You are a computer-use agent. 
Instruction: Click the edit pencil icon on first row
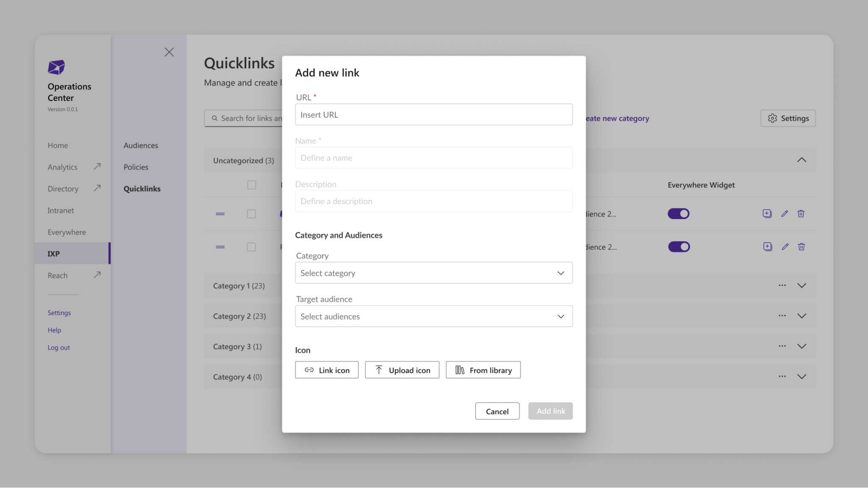click(785, 213)
